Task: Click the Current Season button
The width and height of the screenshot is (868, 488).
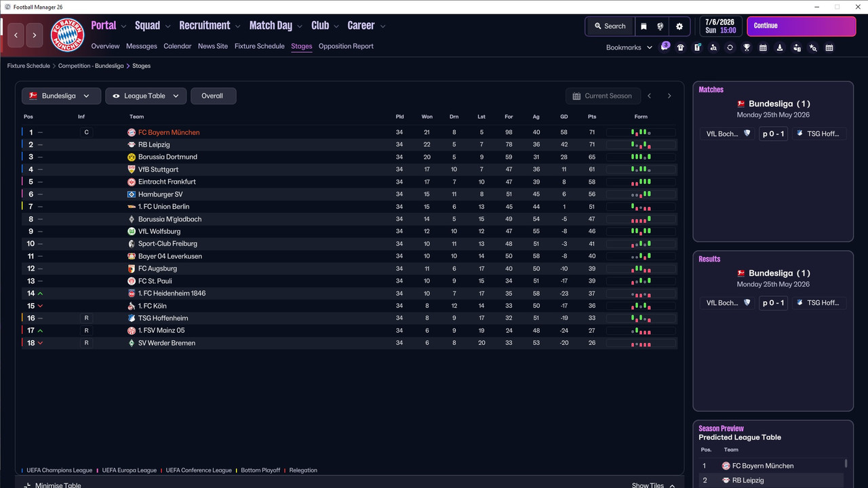Action: (602, 96)
